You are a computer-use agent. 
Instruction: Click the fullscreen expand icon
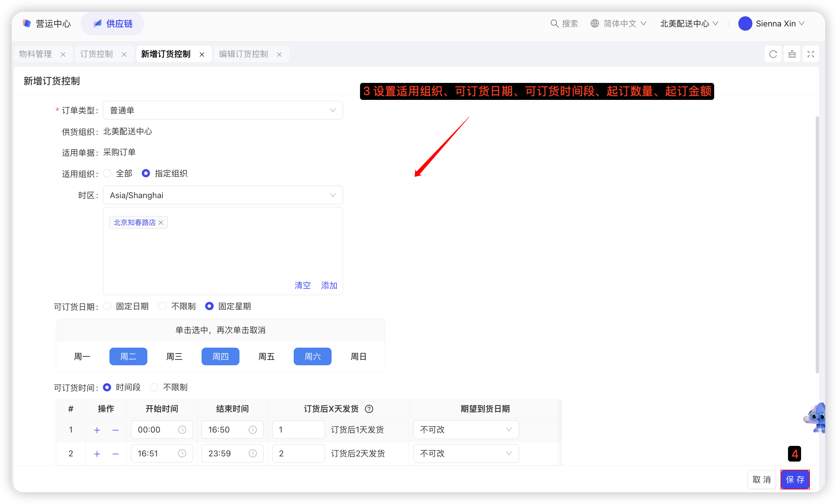pos(811,54)
